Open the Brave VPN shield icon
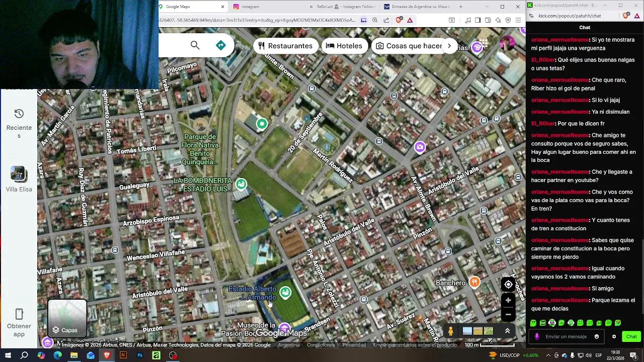Viewport: 644px width, 362px height. [508, 20]
